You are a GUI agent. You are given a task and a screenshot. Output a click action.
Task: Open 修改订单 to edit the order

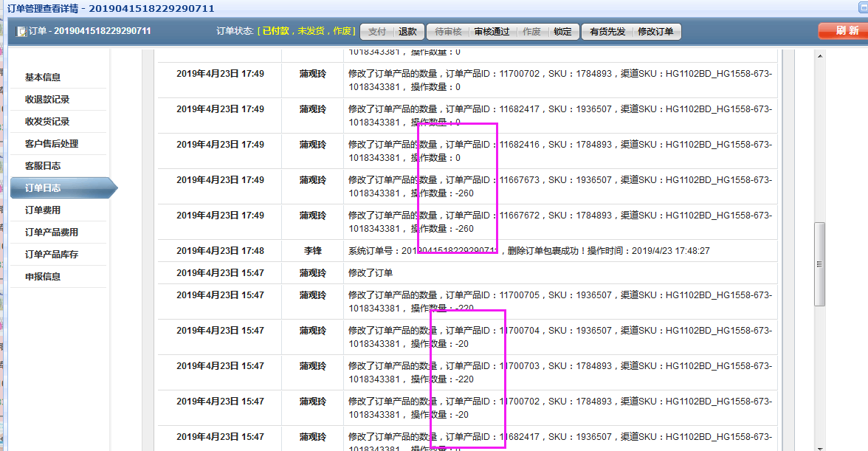pyautogui.click(x=655, y=32)
